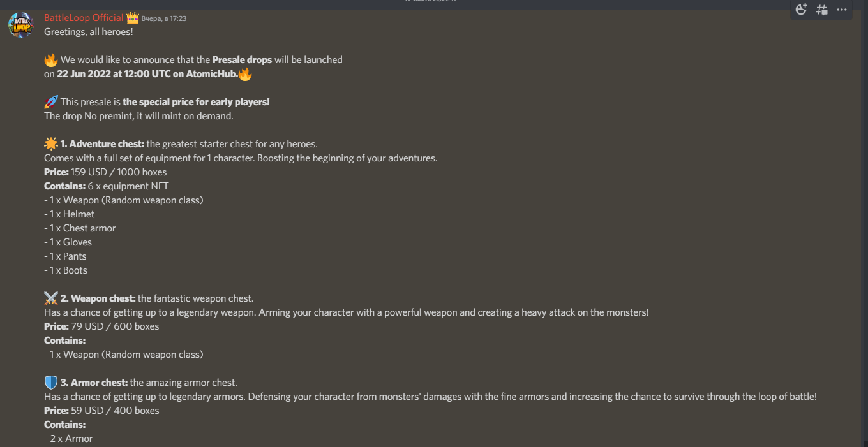Click the shield emoji by Armor chest
This screenshot has width=868, height=447.
coord(51,383)
